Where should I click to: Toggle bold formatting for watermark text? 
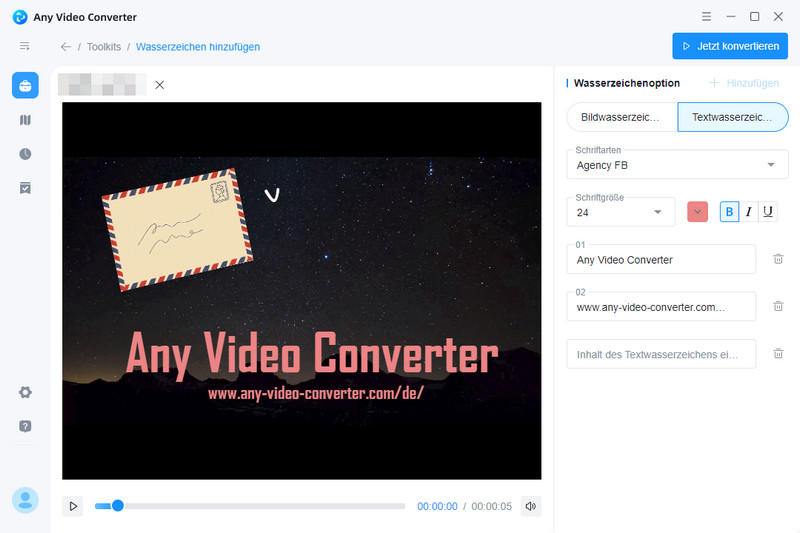click(729, 212)
